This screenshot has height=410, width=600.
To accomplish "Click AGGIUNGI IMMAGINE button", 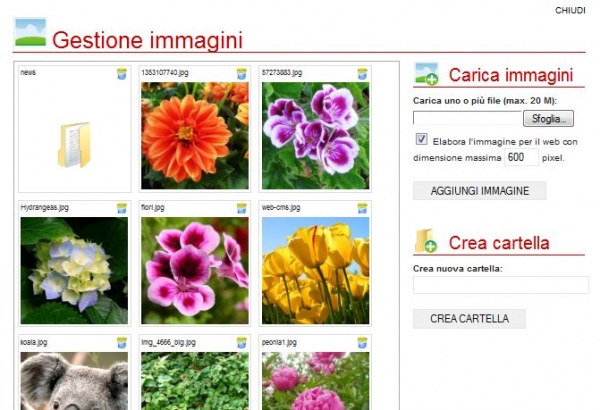I will click(x=479, y=191).
